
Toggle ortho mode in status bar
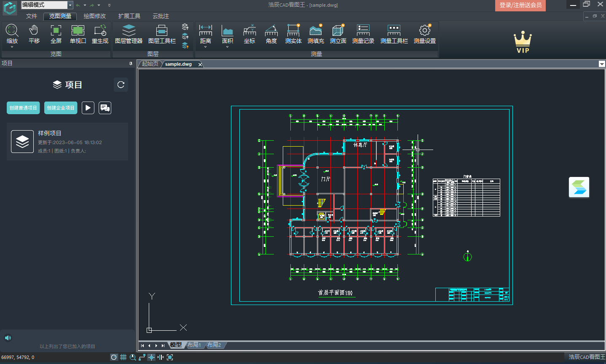142,357
